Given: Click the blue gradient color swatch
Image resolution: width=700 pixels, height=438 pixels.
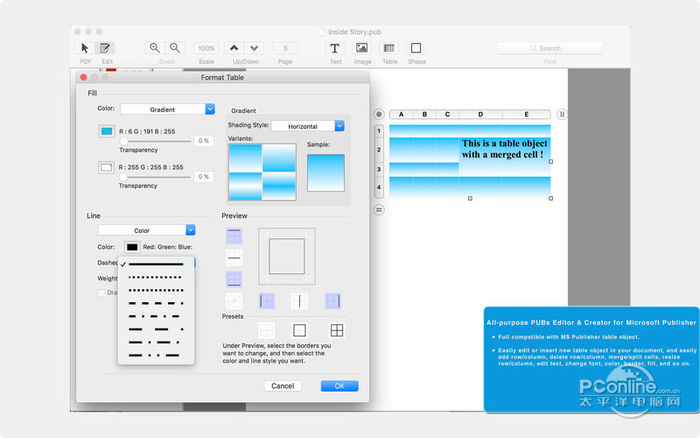Looking at the screenshot, I should (106, 131).
